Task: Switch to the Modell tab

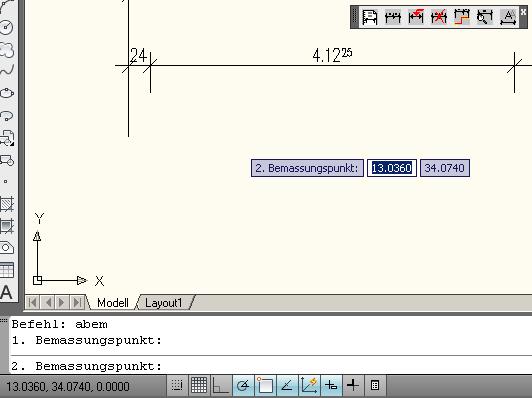Action: tap(113, 303)
